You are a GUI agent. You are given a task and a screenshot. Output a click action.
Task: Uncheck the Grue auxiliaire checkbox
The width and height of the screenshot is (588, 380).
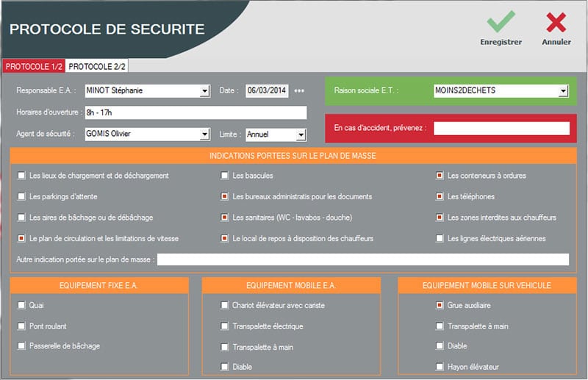[x=440, y=305]
